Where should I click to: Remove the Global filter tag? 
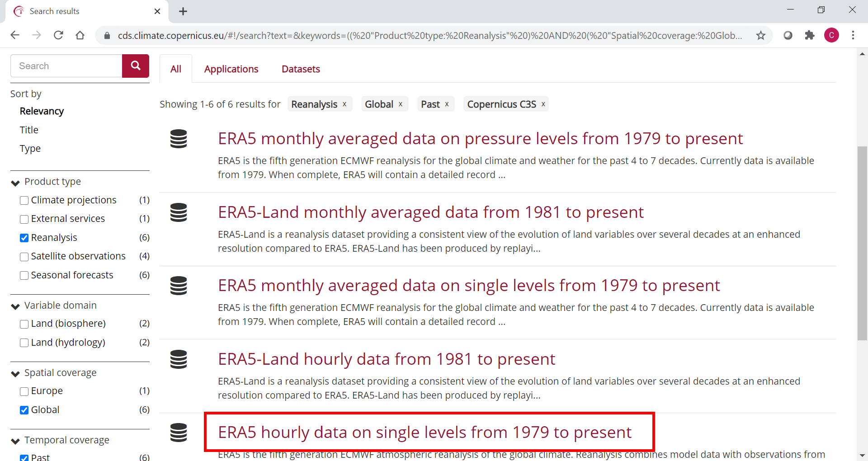(401, 104)
